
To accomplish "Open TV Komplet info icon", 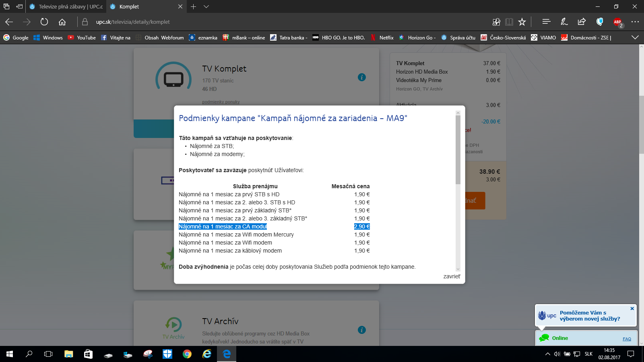I will coord(362,77).
